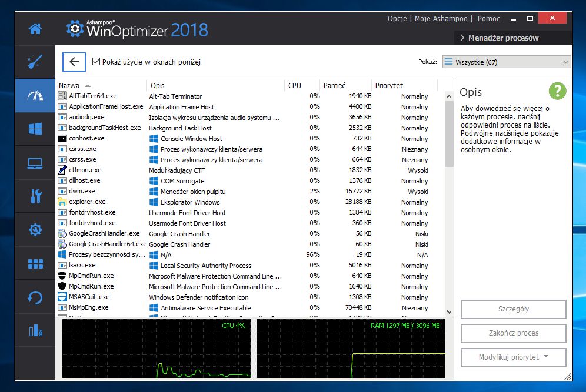Toggle 'Pokaż użycie w oknach poniżej' checkbox
Screen dimensions: 586x392
[x=96, y=62]
